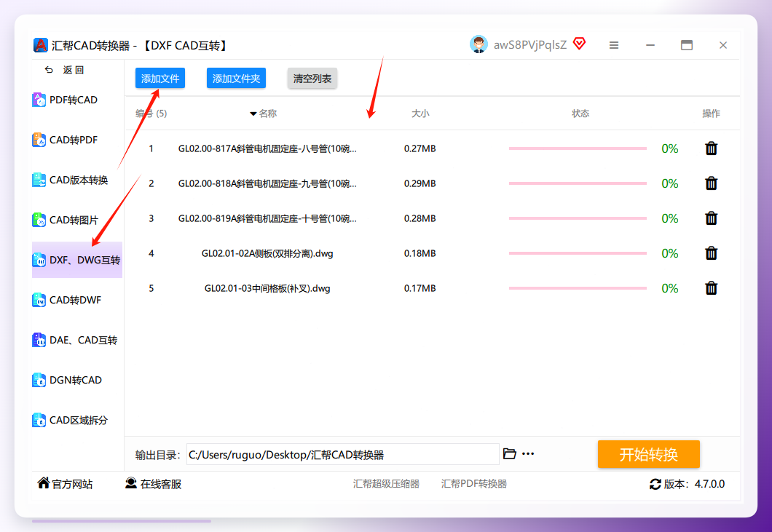This screenshot has height=532, width=772.
Task: Select DGN转CAD in sidebar
Action: click(x=76, y=380)
